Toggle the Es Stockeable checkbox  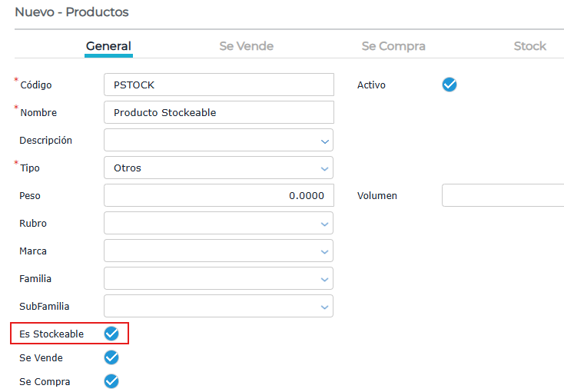pyautogui.click(x=111, y=333)
